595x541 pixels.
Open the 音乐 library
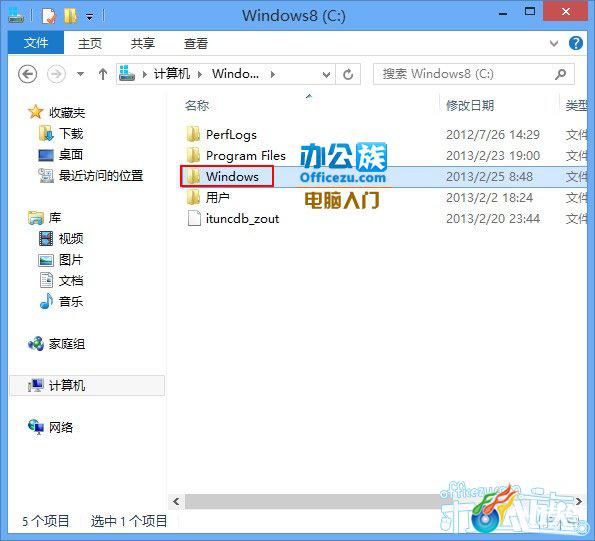(71, 302)
